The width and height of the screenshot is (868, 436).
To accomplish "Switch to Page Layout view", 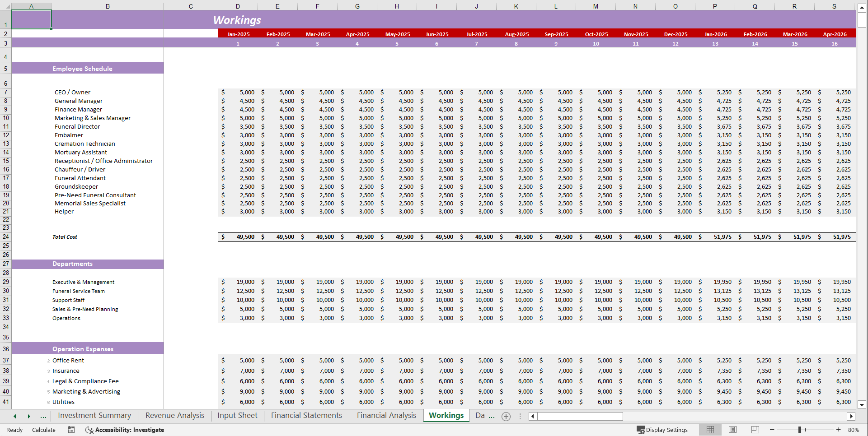I will 732,430.
